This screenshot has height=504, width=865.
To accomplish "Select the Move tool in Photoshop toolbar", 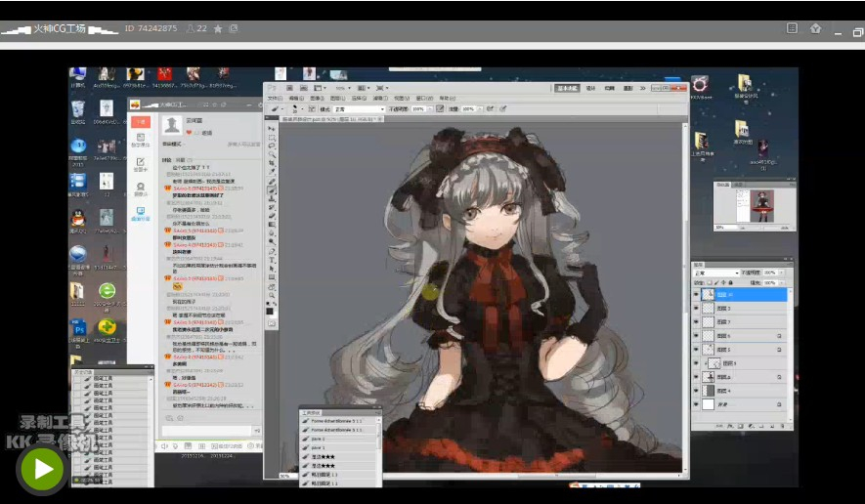I will coord(271,129).
